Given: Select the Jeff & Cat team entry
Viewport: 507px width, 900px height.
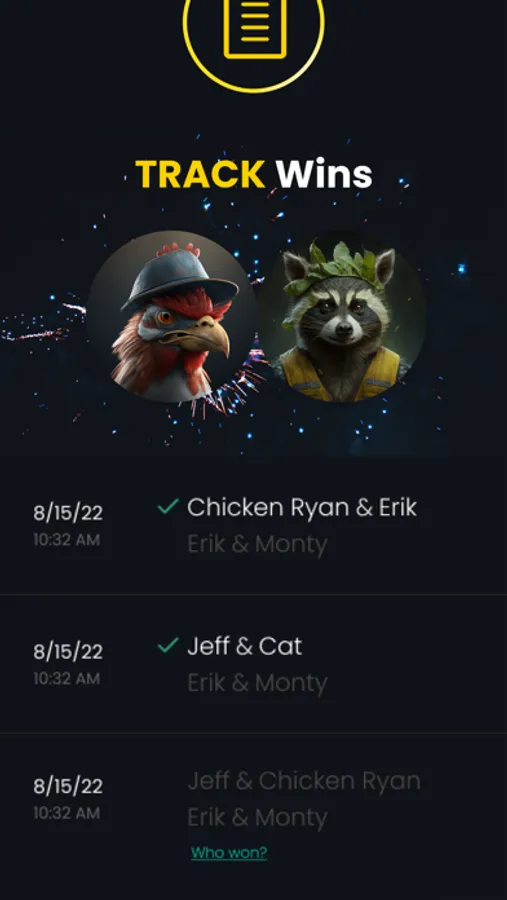Looking at the screenshot, I should coord(245,646).
